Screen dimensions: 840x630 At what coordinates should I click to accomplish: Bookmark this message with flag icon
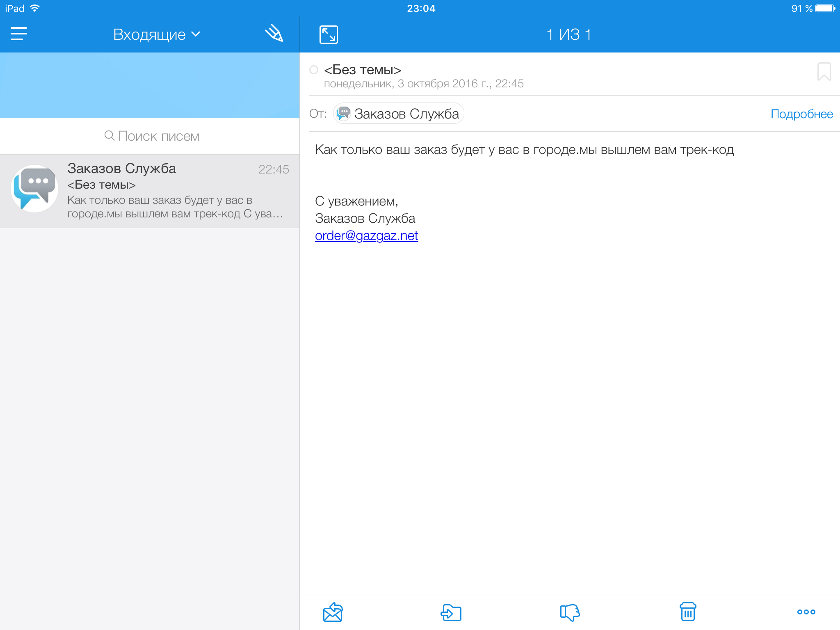[x=824, y=72]
